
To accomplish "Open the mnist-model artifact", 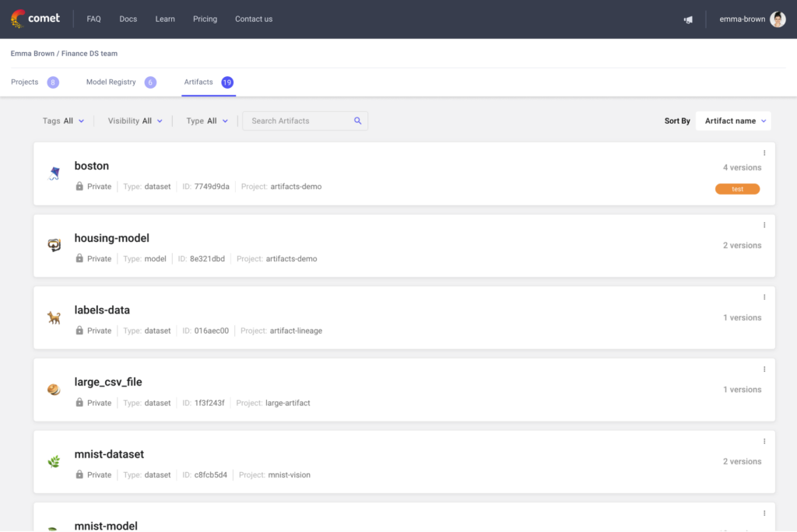I will [106, 526].
